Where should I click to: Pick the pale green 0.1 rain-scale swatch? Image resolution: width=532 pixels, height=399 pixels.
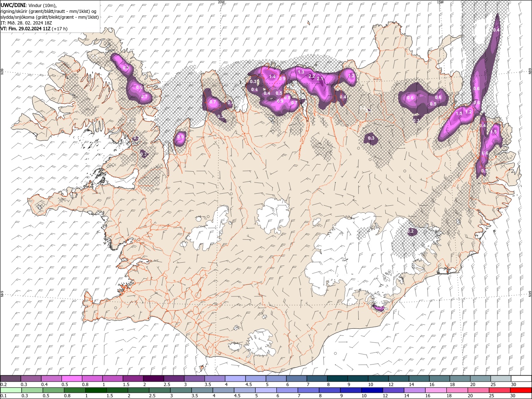coord(11,390)
